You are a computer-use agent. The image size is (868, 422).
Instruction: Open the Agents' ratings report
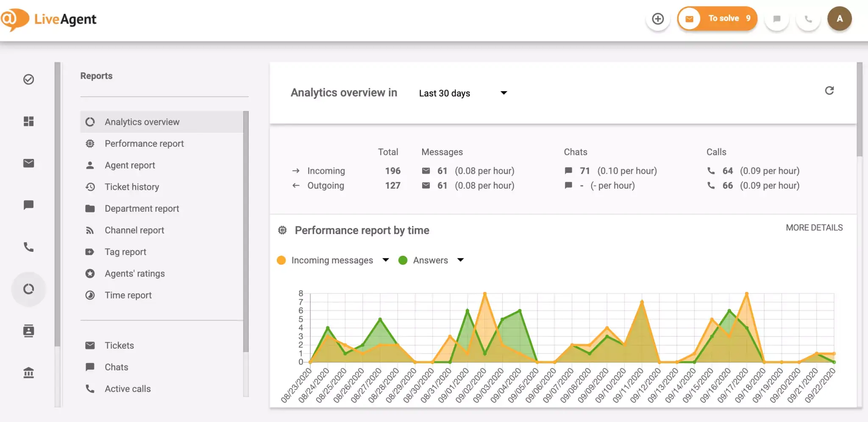(134, 274)
